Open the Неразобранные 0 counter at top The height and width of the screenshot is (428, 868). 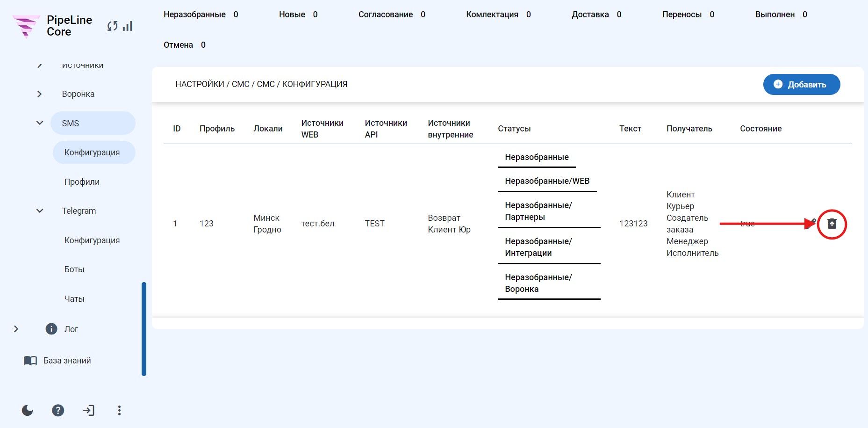(201, 15)
